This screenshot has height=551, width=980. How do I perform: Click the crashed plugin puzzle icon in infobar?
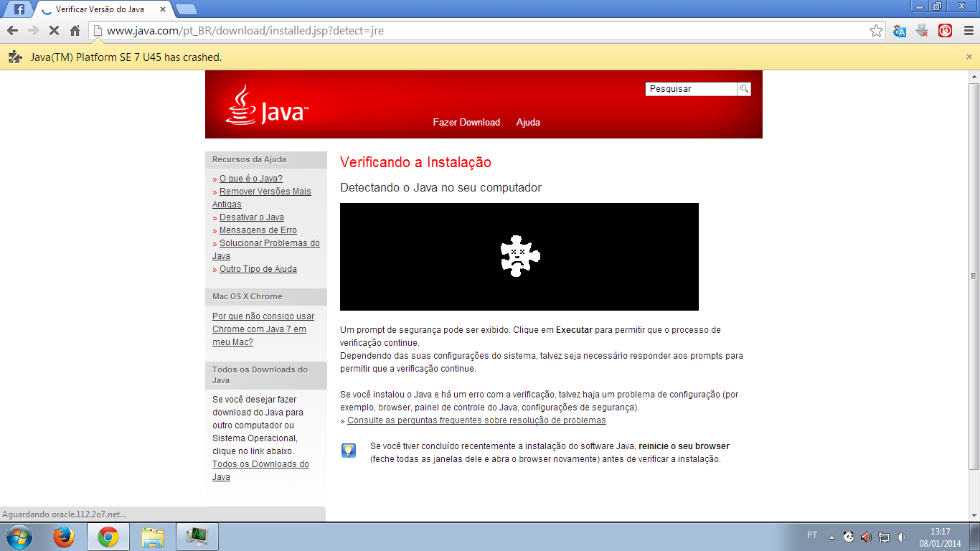(x=15, y=57)
